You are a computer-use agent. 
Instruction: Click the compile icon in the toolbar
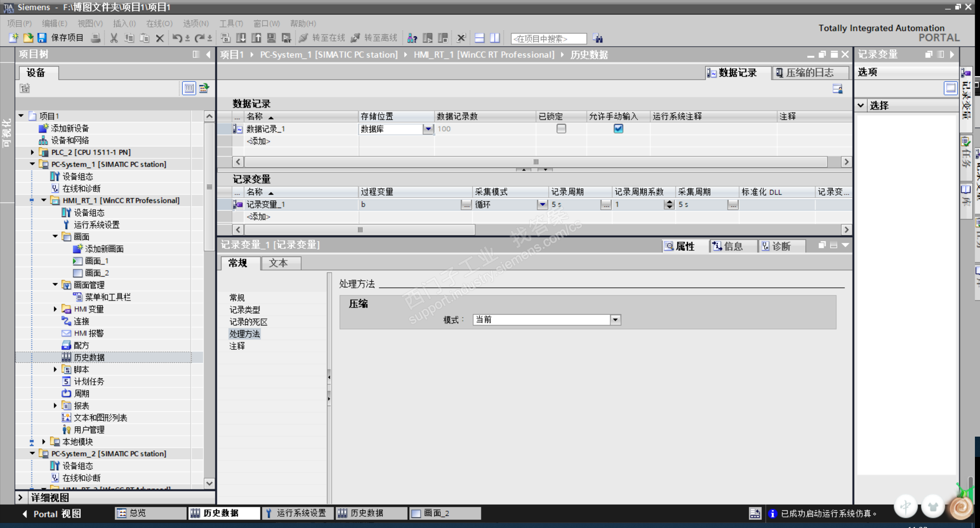[226, 38]
